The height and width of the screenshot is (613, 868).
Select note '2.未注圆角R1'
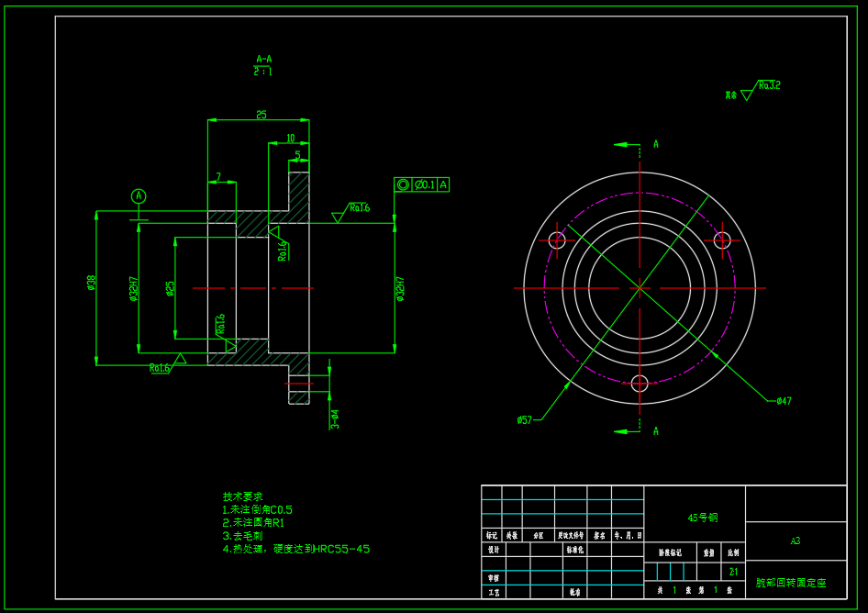(x=253, y=523)
